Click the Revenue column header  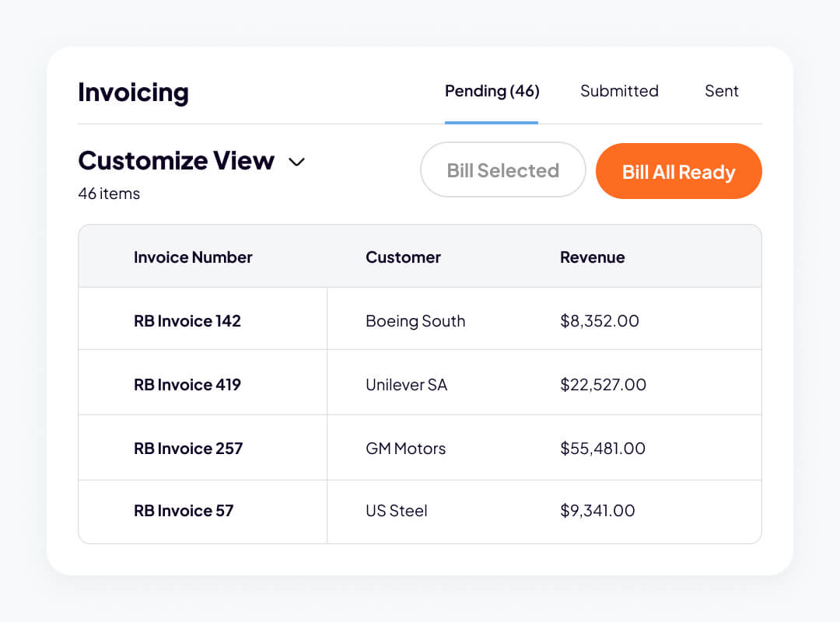[593, 257]
